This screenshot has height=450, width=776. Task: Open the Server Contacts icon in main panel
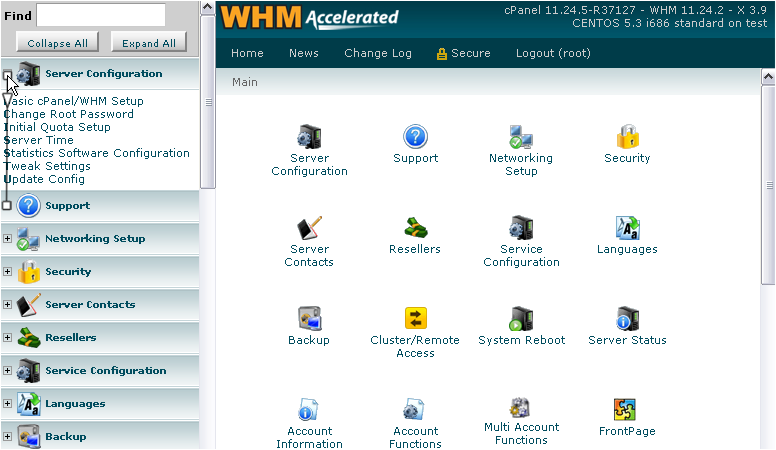pos(309,228)
